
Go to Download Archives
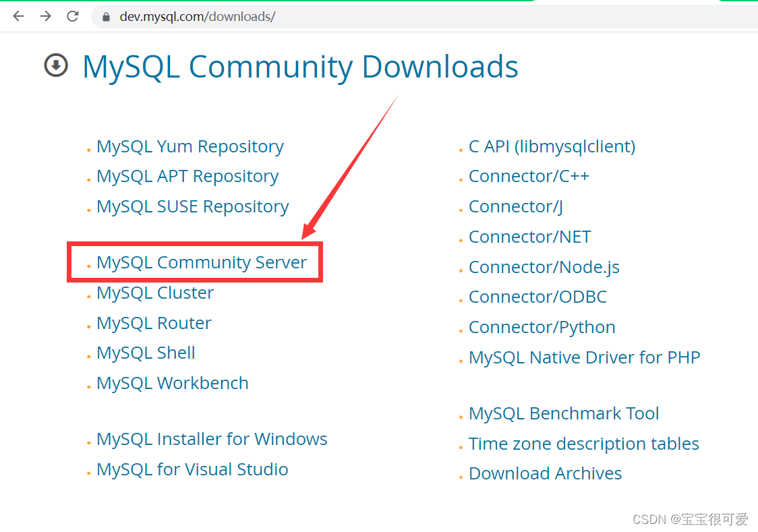tap(546, 474)
